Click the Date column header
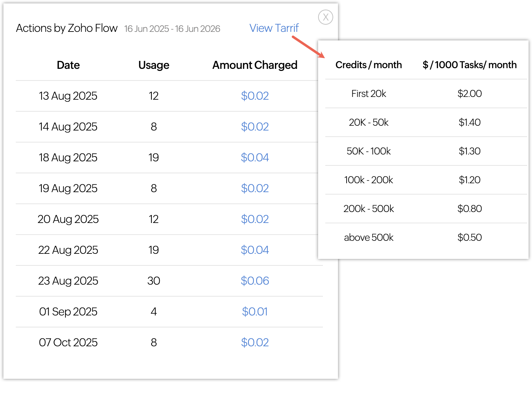The image size is (532, 411). [x=68, y=65]
